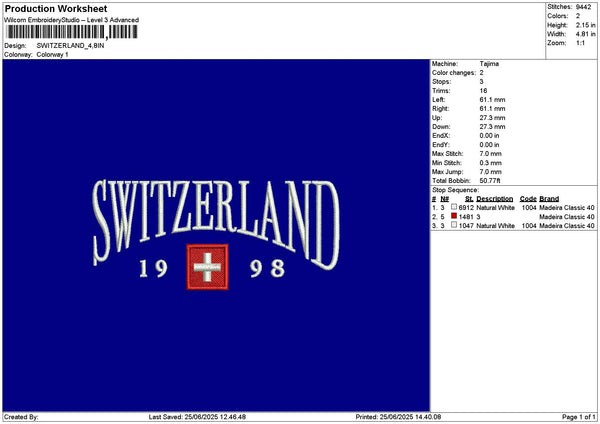Click the red swatch in the 1481 row

pyautogui.click(x=454, y=216)
